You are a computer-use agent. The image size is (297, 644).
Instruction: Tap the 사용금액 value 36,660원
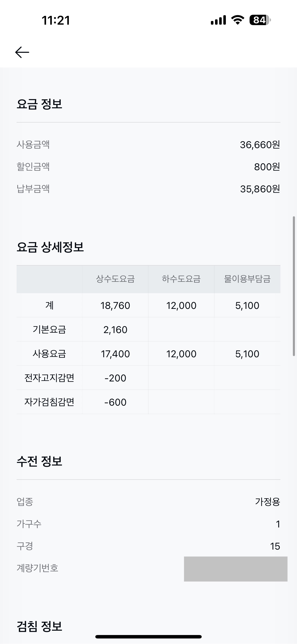point(260,145)
